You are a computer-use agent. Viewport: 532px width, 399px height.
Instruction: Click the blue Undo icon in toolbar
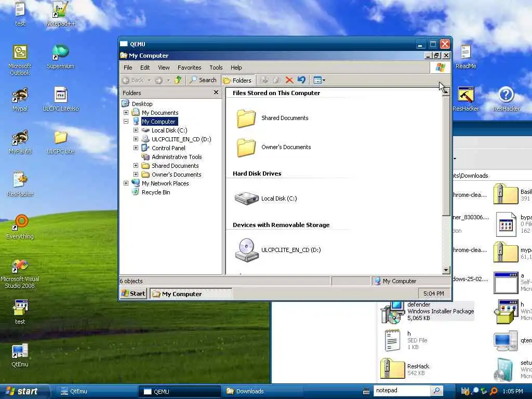point(301,80)
